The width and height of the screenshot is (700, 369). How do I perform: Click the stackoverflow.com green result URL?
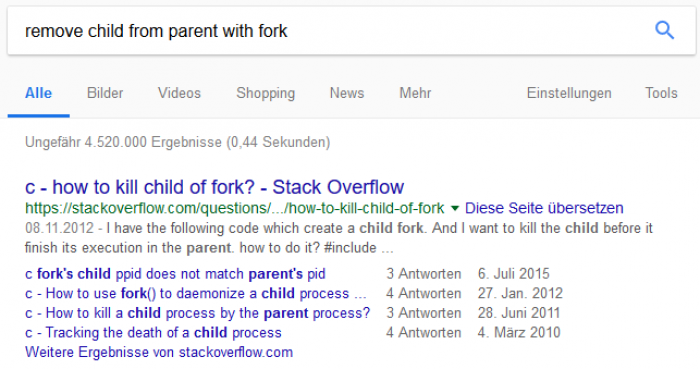pyautogui.click(x=235, y=208)
